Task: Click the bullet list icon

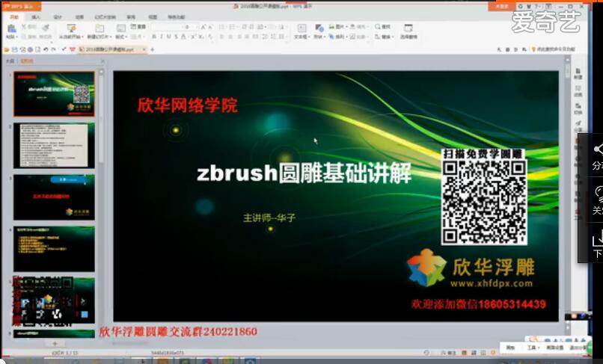Action: point(221,27)
